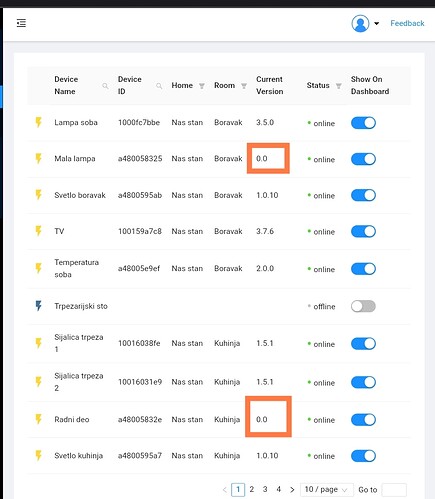The width and height of the screenshot is (435, 499).
Task: Click the blue lightning icon for Trpezarijski sto
Action: 39,306
